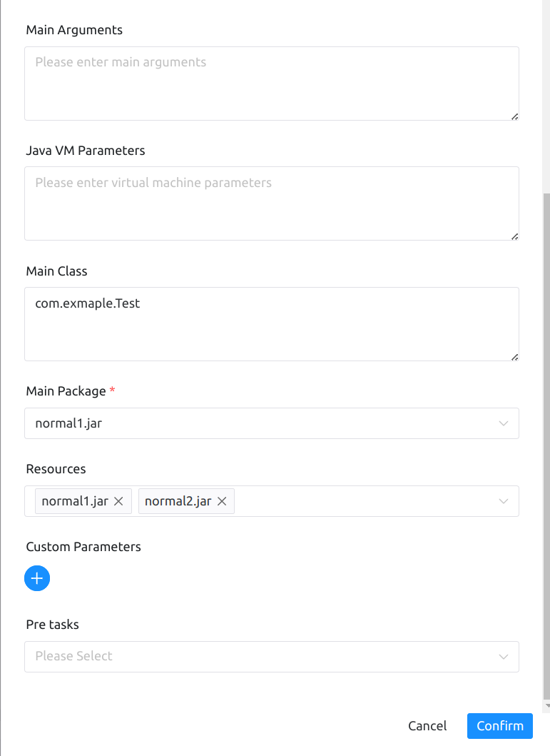
Task: Click the normal1.jar tag label in Resources
Action: click(x=75, y=501)
